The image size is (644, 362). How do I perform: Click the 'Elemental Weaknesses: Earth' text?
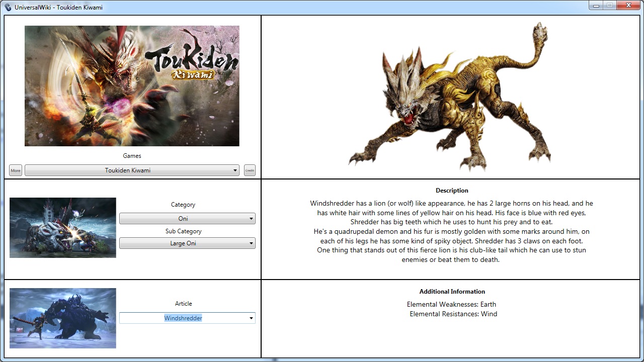[451, 304]
